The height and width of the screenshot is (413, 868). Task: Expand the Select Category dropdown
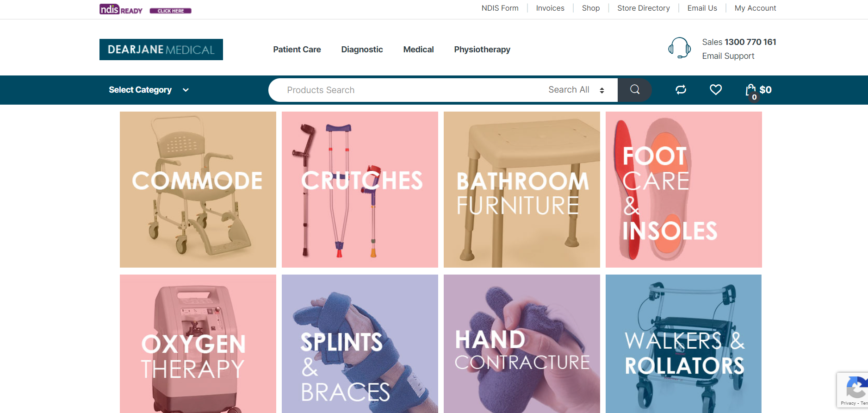[x=149, y=90]
